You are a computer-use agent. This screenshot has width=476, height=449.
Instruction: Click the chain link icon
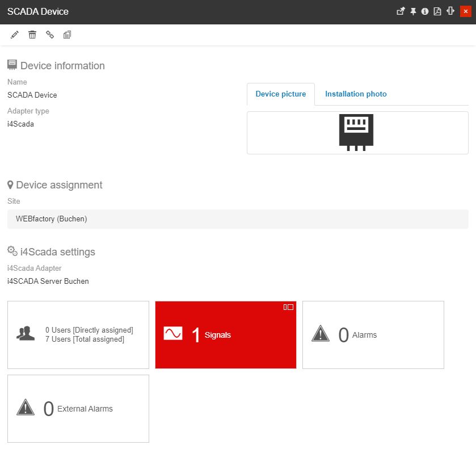(x=50, y=35)
